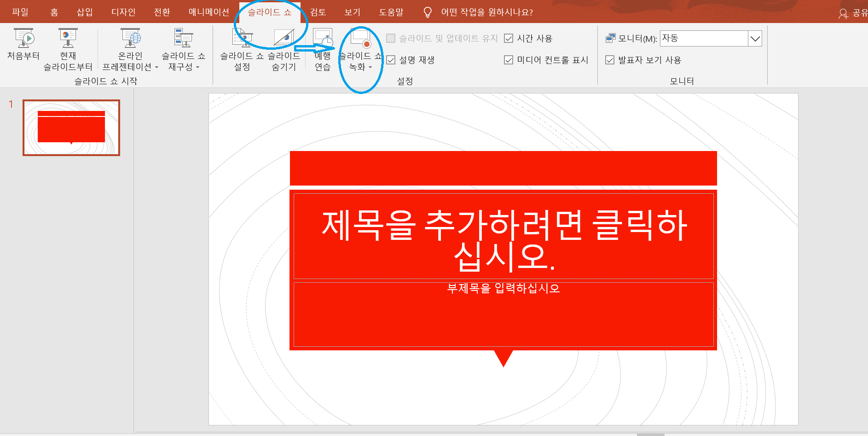868x436 pixels.
Task: Switch to the 애니메이션 tab
Action: coord(209,12)
